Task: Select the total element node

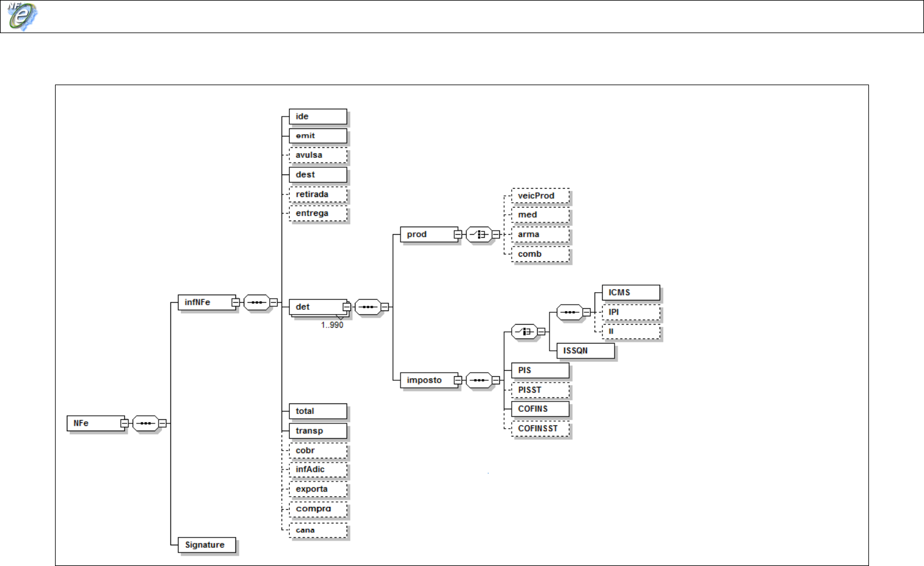Action: [318, 411]
